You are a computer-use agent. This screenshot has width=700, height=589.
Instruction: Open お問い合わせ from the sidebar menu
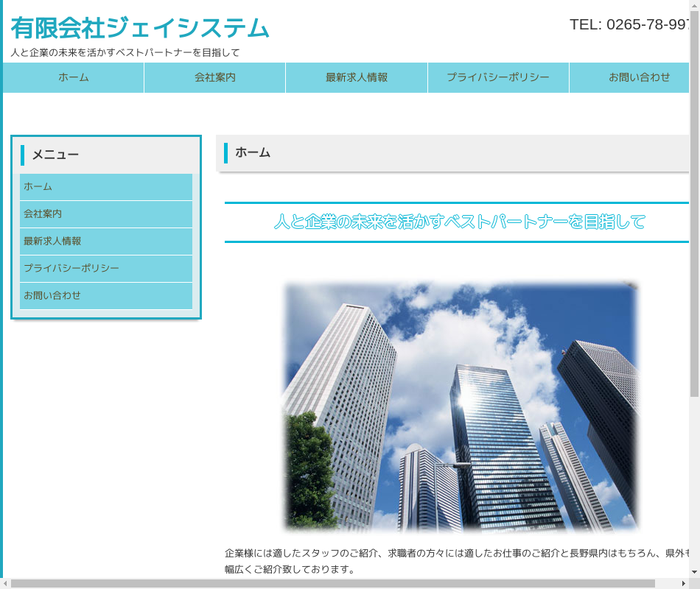pos(106,296)
